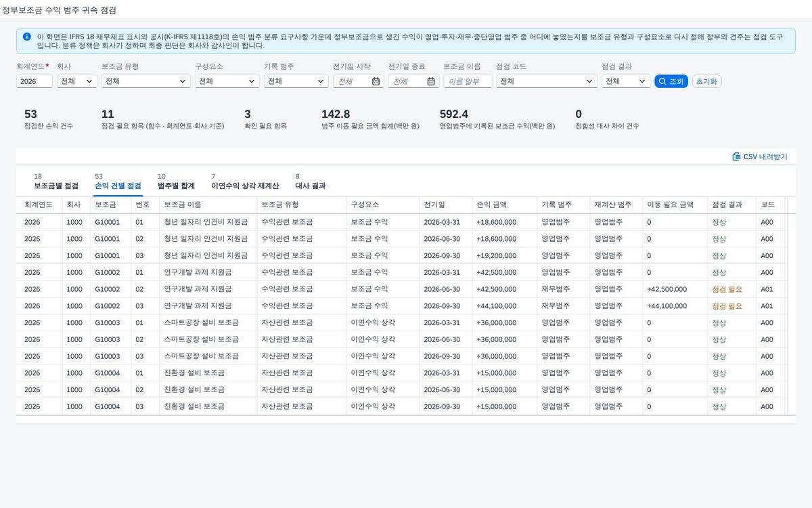Click the 142.8 범주 이동 필요 금액 figure
This screenshot has width=812, height=508.
coord(336,114)
